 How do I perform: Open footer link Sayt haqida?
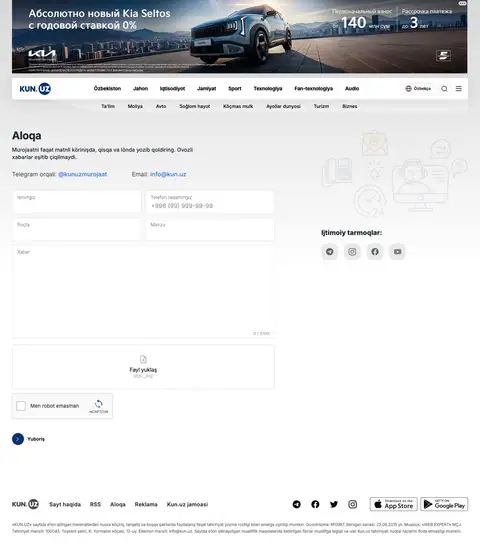pos(65,504)
